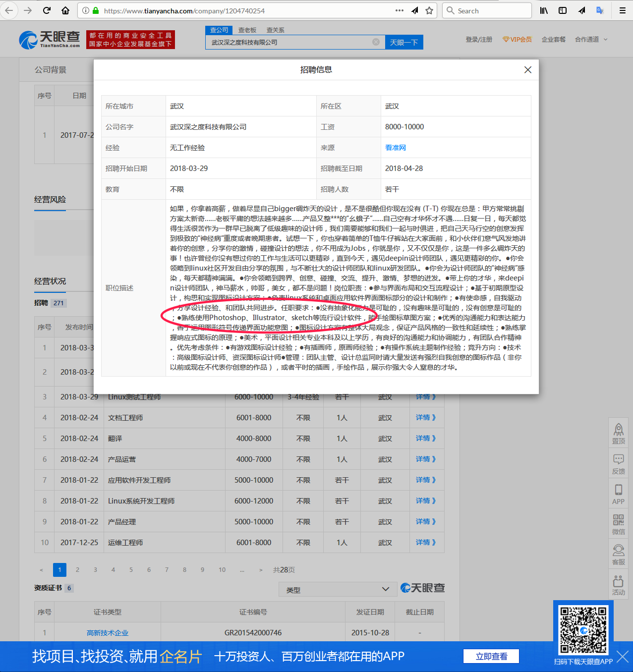This screenshot has width=633, height=672.
Task: Click the 经营状况 section heading
Action: coord(50,281)
